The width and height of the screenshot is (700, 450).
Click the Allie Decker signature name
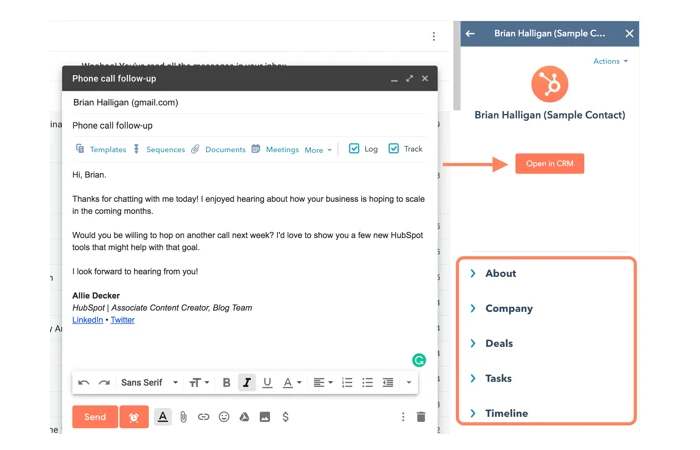tap(96, 296)
